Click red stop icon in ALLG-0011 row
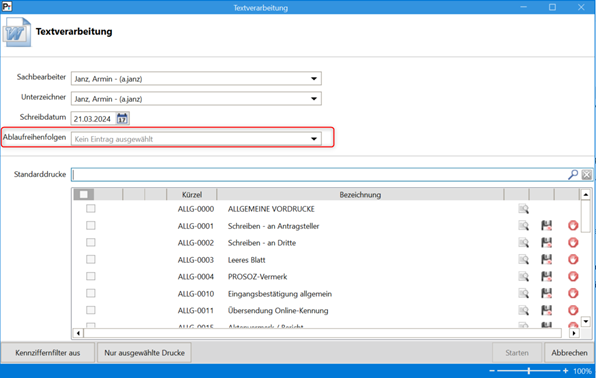This screenshot has width=596, height=378. tap(573, 310)
